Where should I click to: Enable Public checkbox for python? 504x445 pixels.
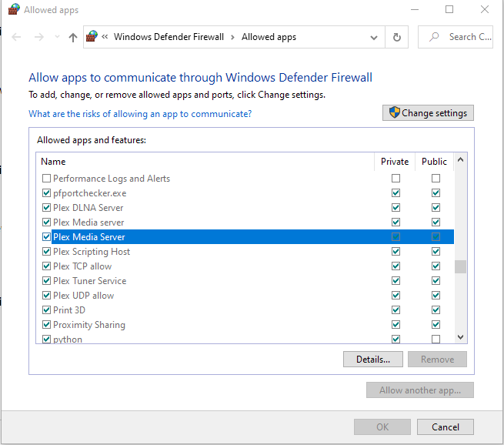click(436, 339)
